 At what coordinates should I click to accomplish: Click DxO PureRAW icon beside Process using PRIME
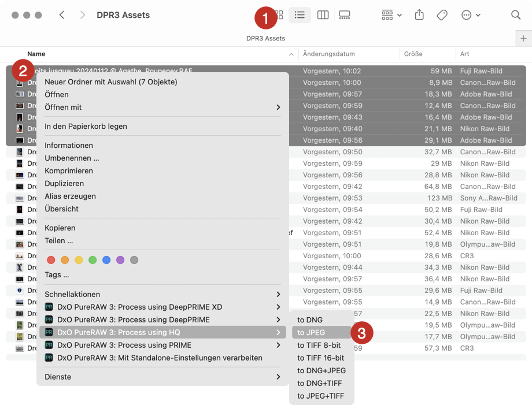point(49,345)
